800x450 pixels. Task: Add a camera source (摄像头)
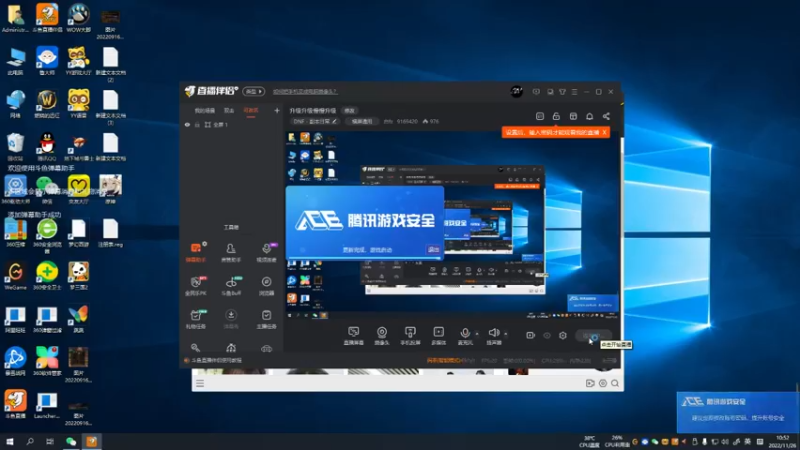pos(382,336)
